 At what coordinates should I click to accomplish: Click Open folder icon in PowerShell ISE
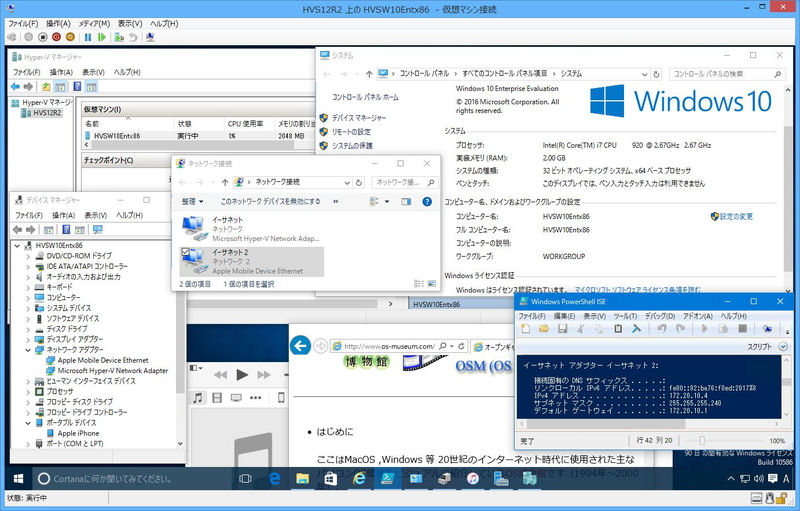click(x=544, y=329)
